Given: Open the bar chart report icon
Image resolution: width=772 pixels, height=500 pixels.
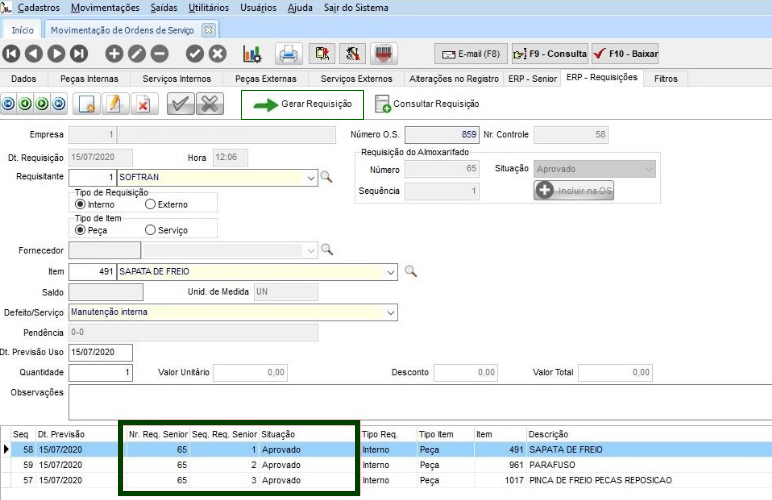Looking at the screenshot, I should click(252, 54).
